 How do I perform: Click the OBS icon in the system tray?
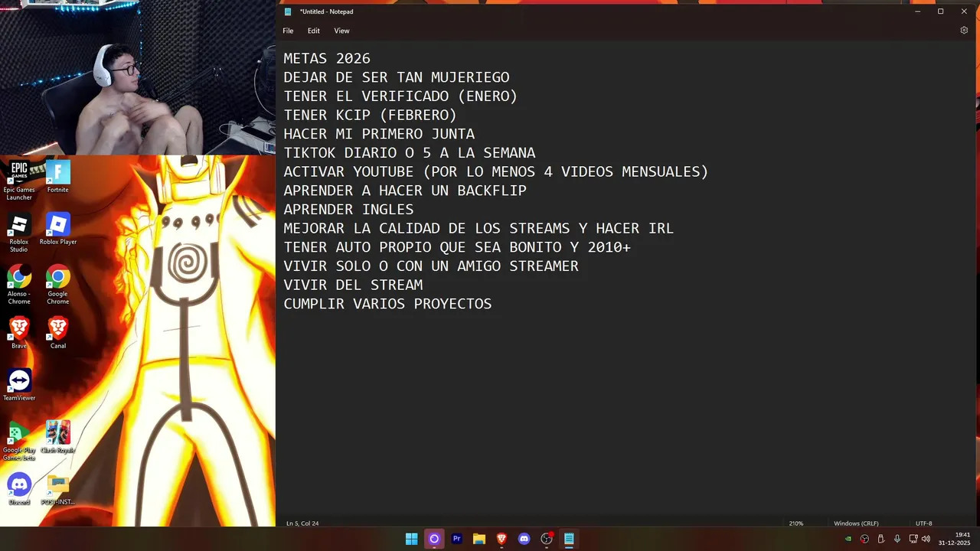coord(864,539)
